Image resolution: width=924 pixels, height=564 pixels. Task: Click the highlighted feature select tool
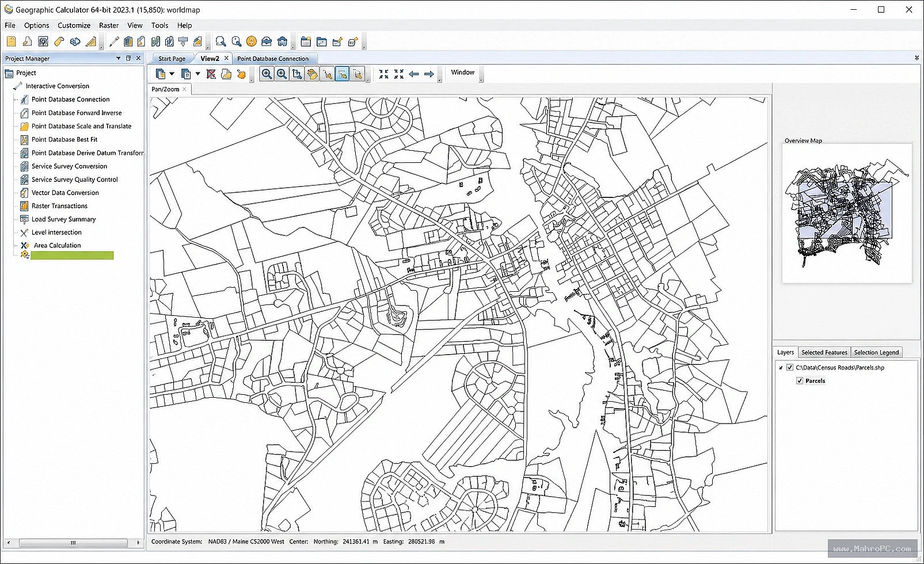342,74
